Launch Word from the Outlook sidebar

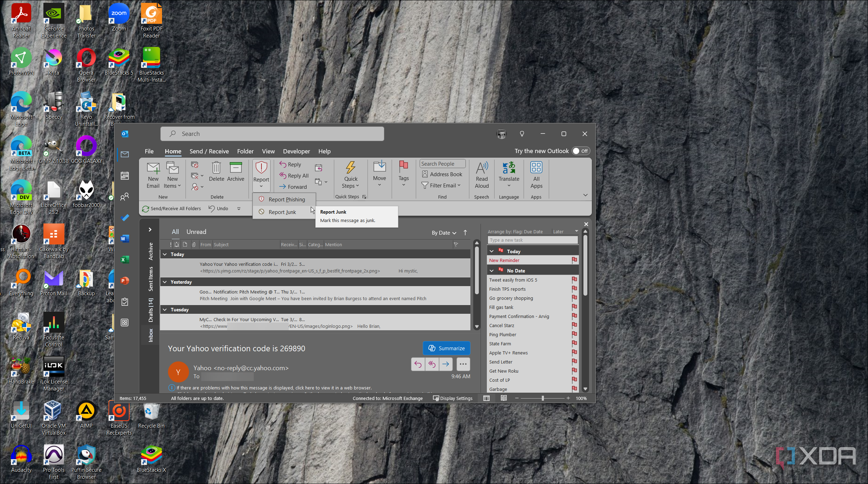click(x=125, y=239)
